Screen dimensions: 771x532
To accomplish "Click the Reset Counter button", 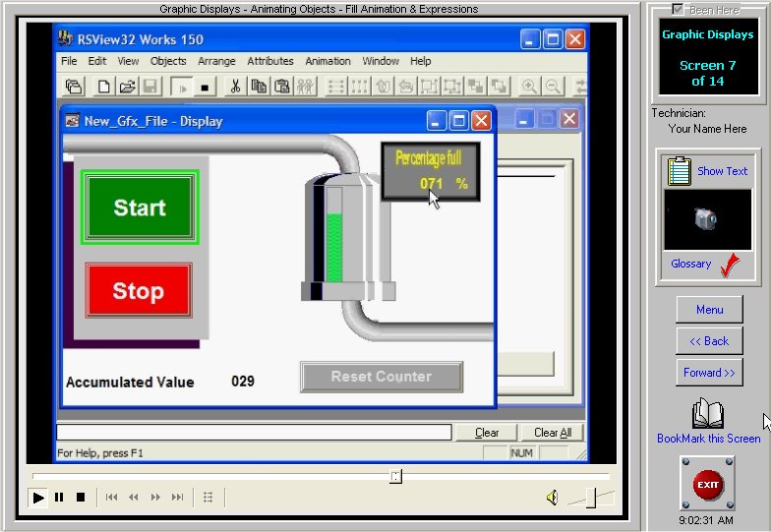I will pyautogui.click(x=382, y=377).
